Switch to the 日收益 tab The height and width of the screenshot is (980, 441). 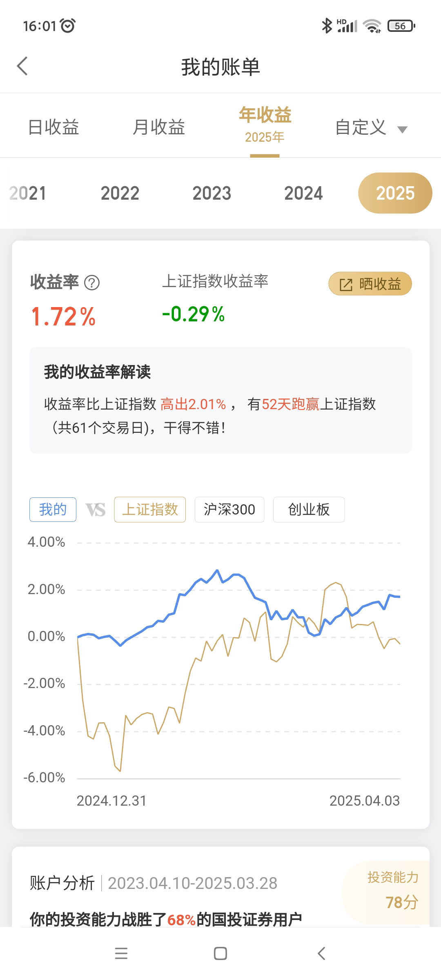tap(53, 127)
